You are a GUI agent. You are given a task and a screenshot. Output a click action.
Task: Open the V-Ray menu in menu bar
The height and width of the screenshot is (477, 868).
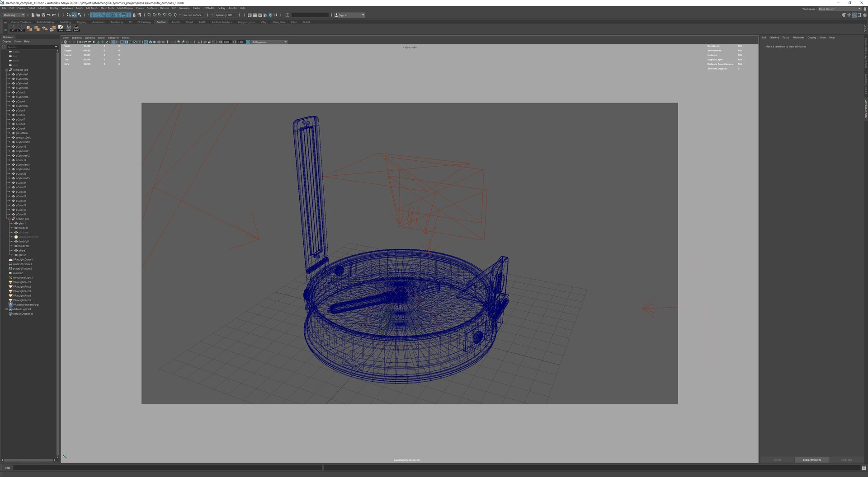tap(222, 8)
